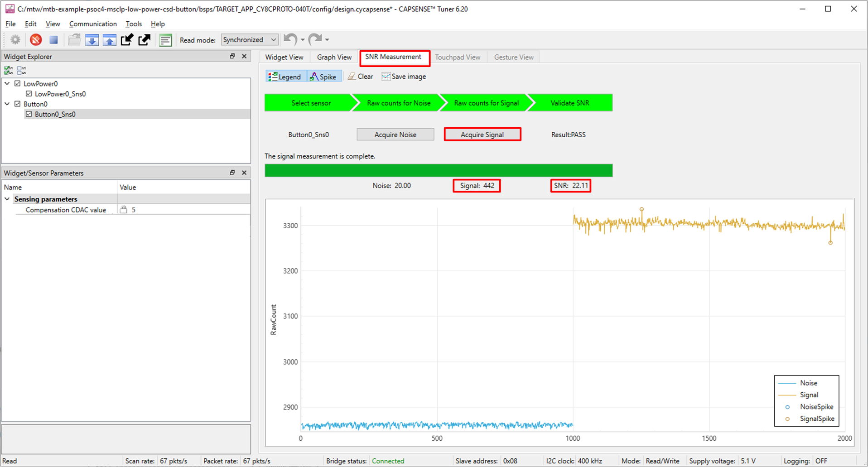Click the Clear eraser button
Image resolution: width=868 pixels, height=467 pixels.
(x=361, y=77)
